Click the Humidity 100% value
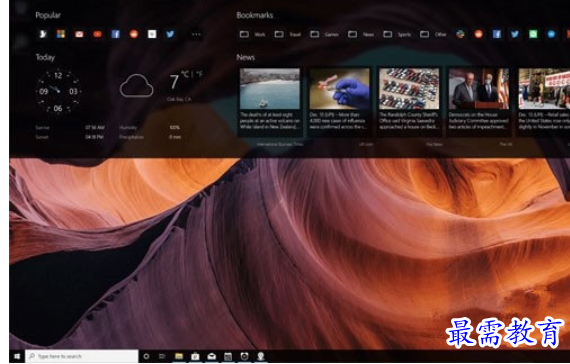Screen dimensions: 570x364 click(174, 128)
